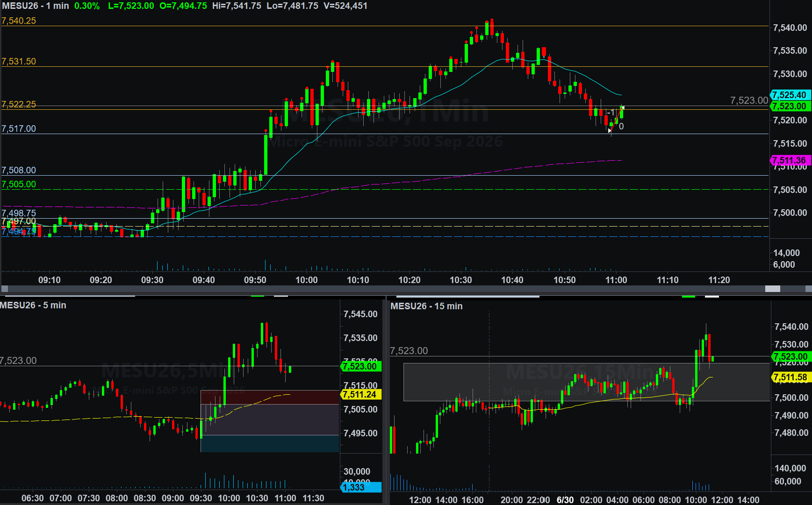Click the O=7,494.75 open readout

tap(183, 6)
